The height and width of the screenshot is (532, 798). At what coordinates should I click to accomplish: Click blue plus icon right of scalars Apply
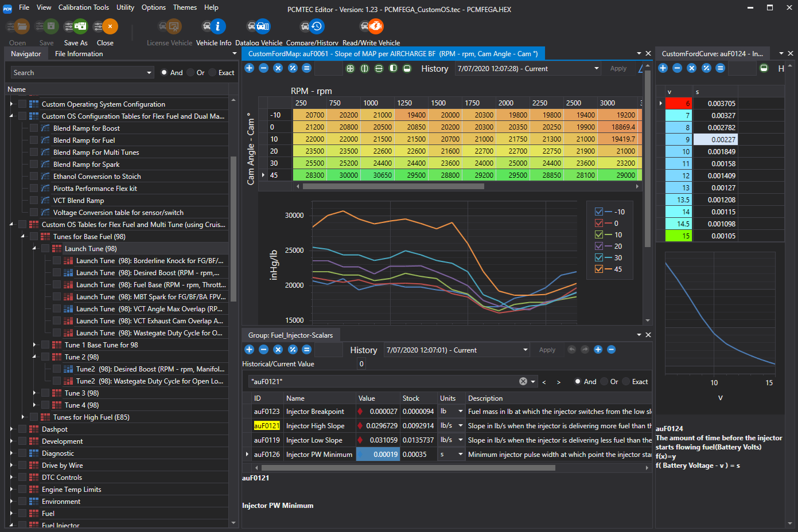pyautogui.click(x=598, y=350)
